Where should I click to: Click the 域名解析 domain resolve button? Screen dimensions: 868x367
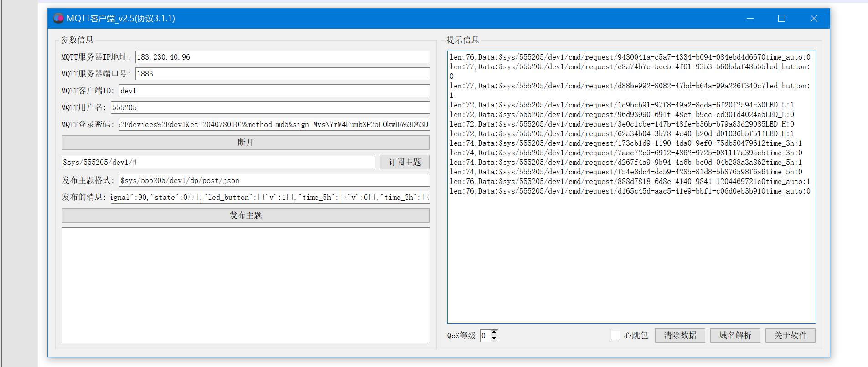(x=735, y=336)
